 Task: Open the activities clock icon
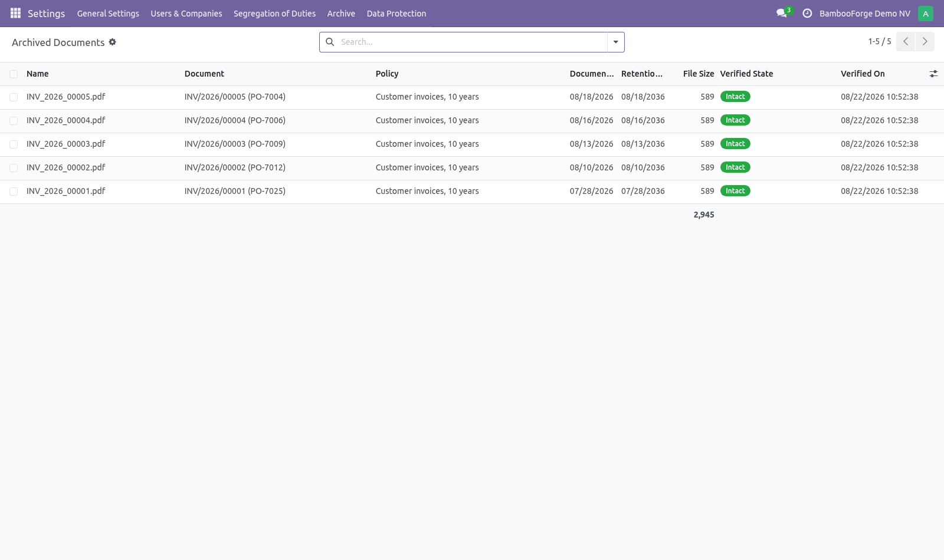click(x=807, y=13)
